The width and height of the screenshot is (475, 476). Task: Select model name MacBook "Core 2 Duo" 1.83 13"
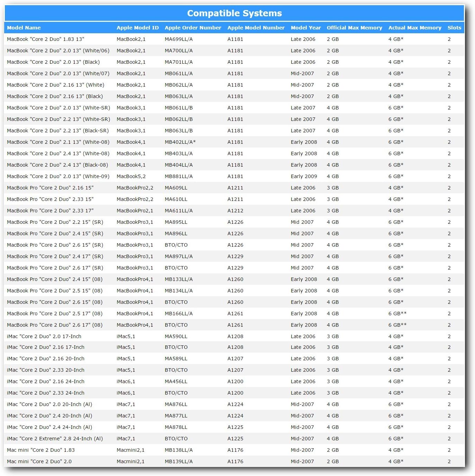tap(46, 39)
